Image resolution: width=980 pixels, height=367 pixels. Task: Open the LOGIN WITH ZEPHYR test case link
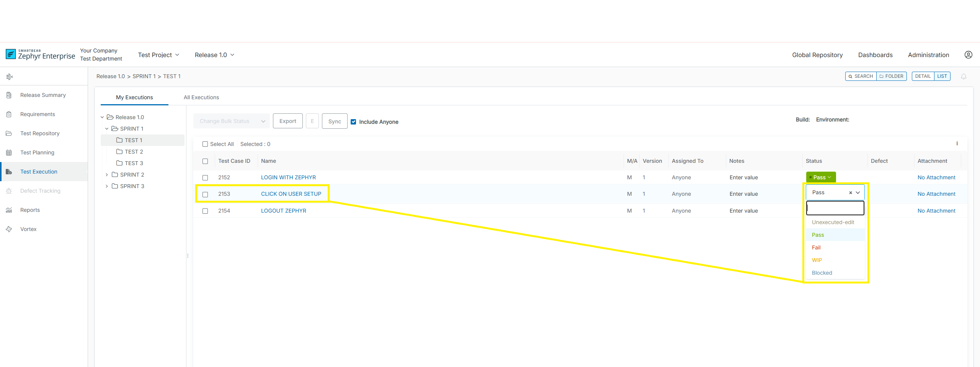[x=288, y=177]
